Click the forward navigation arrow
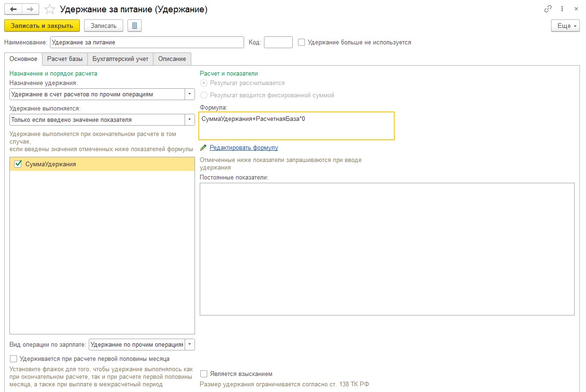586x392 pixels. pos(30,9)
